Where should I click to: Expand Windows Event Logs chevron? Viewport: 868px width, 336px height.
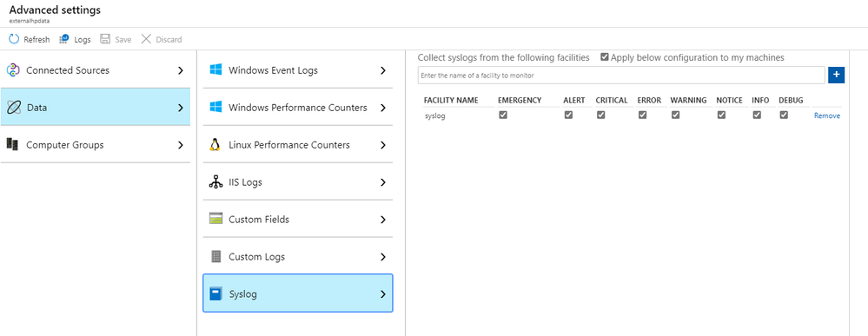tap(382, 70)
